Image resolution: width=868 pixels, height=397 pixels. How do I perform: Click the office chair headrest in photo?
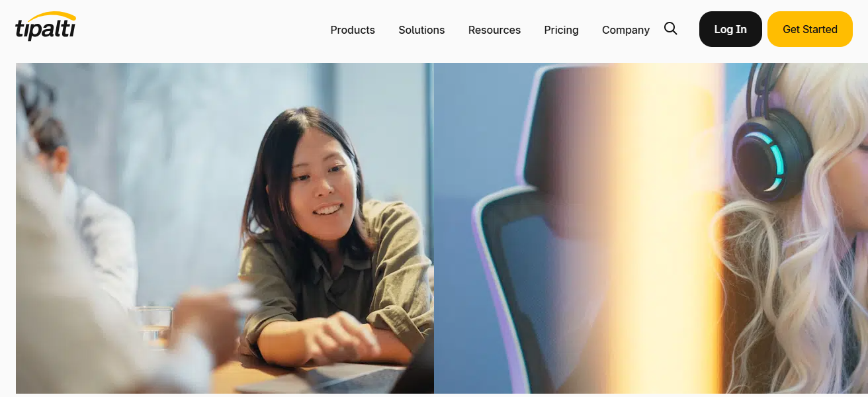pos(569,126)
